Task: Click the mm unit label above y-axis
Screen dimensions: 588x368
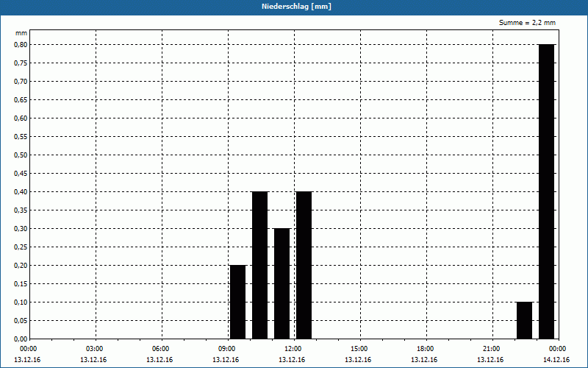Action: (21, 33)
